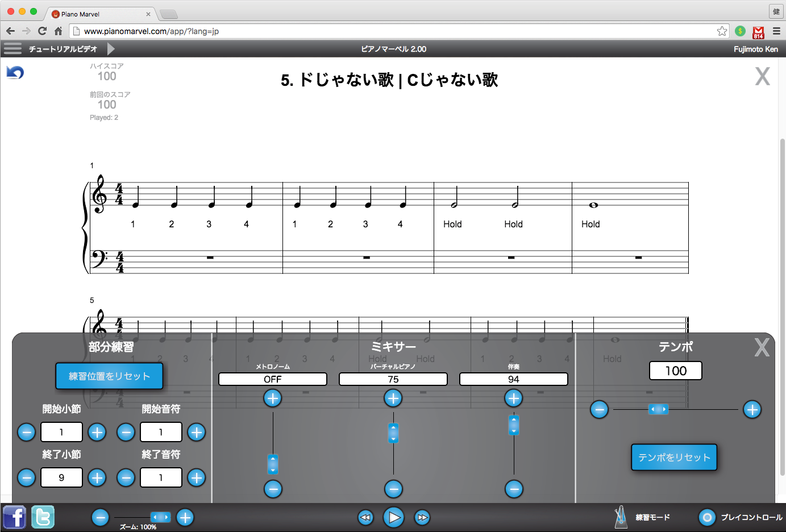Click the zoom slider handle
The width and height of the screenshot is (786, 532).
160,517
